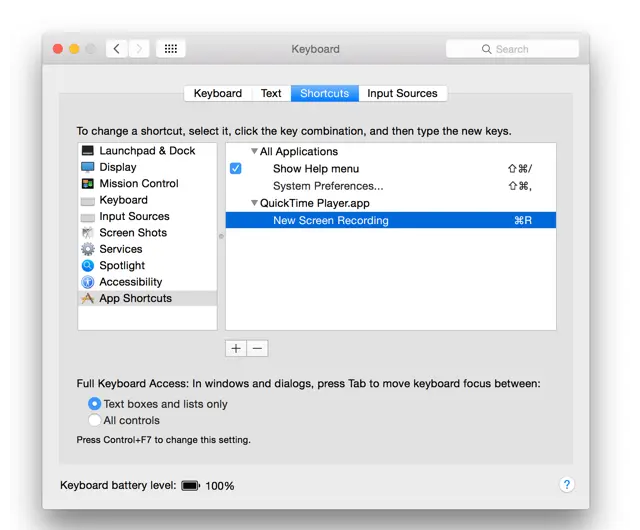Click the ⇧⌘, key combination
This screenshot has width=640, height=530.
click(x=520, y=186)
